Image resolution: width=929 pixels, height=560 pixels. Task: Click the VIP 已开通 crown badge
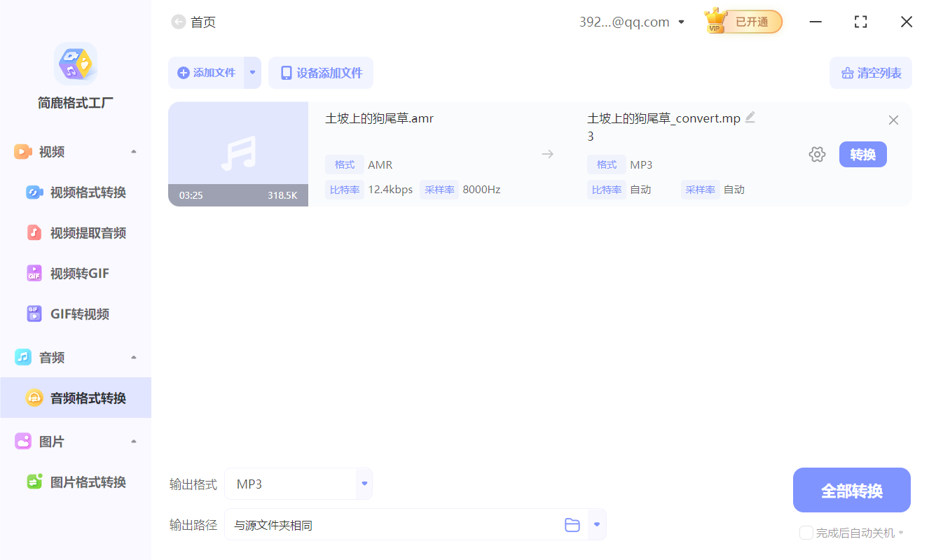pos(742,22)
